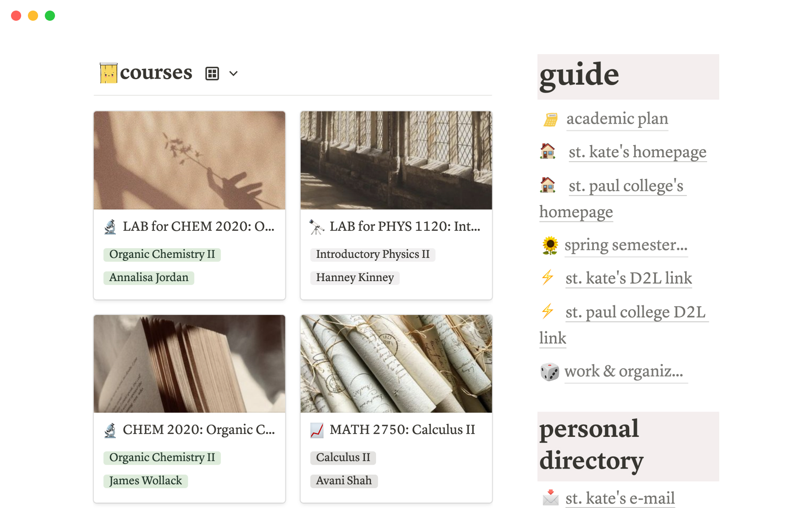Image resolution: width=812 pixels, height=508 pixels.
Task: Open st. paul college D2L link
Action: tap(635, 312)
